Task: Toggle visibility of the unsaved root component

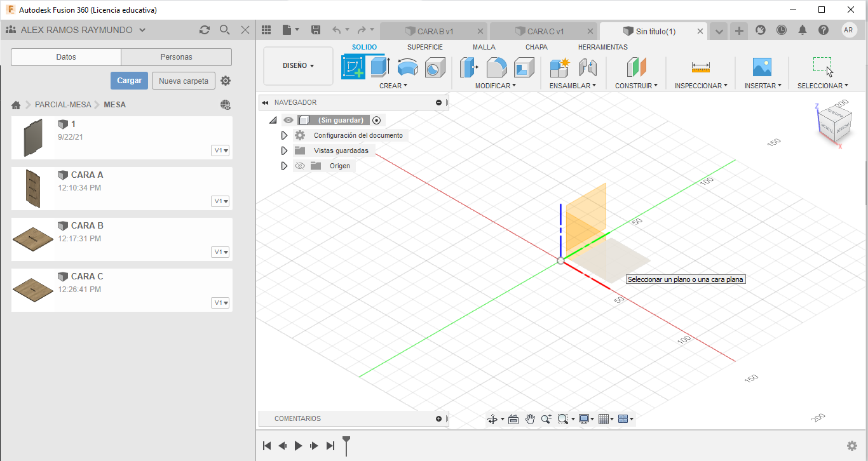Action: click(x=288, y=120)
